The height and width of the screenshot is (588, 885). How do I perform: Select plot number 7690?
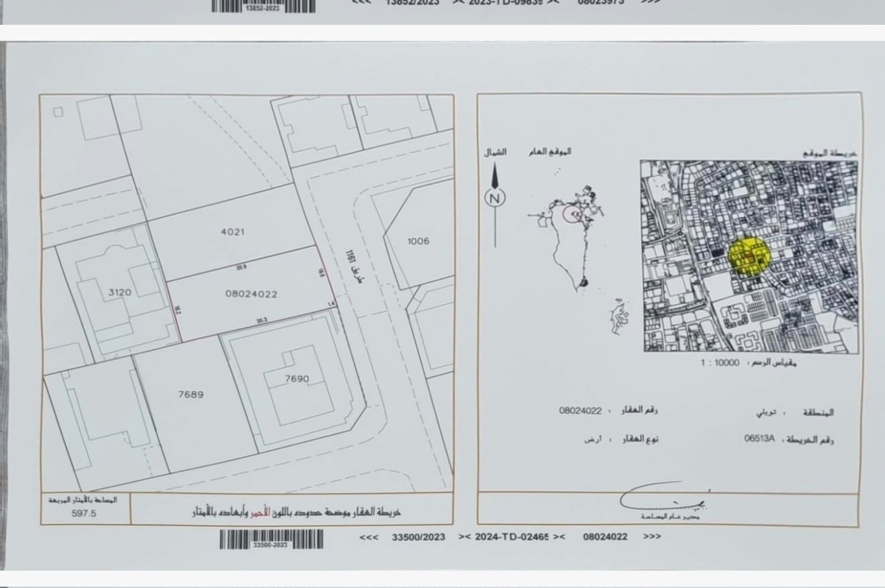point(297,379)
